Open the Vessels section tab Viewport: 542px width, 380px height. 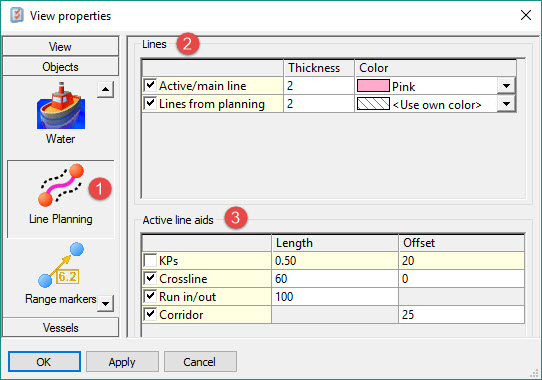point(60,327)
